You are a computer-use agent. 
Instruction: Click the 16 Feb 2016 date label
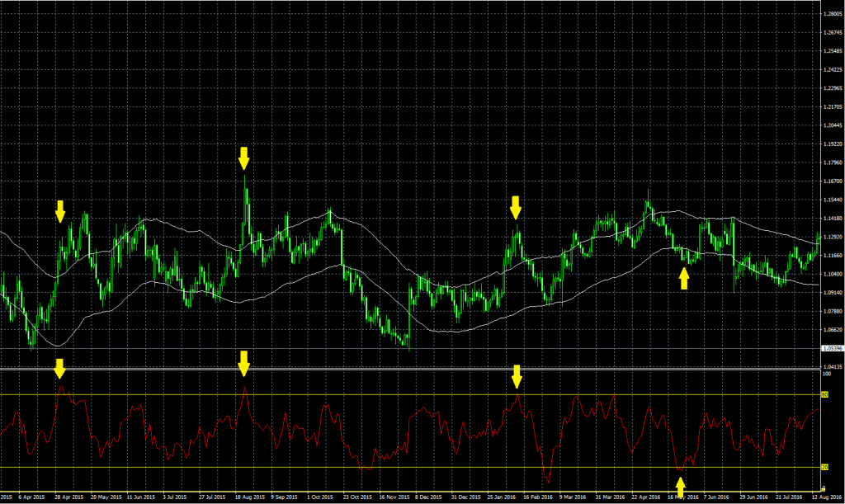[x=538, y=497]
